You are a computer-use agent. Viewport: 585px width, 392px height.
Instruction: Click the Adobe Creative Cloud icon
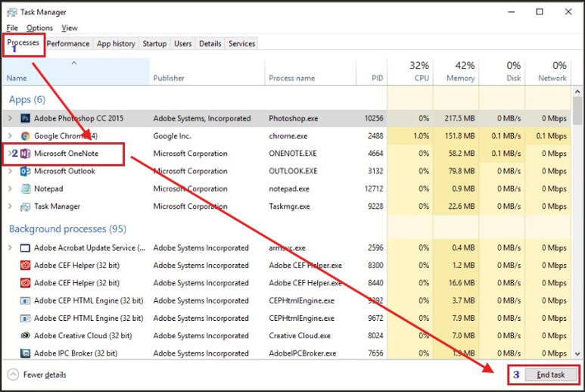[x=25, y=336]
